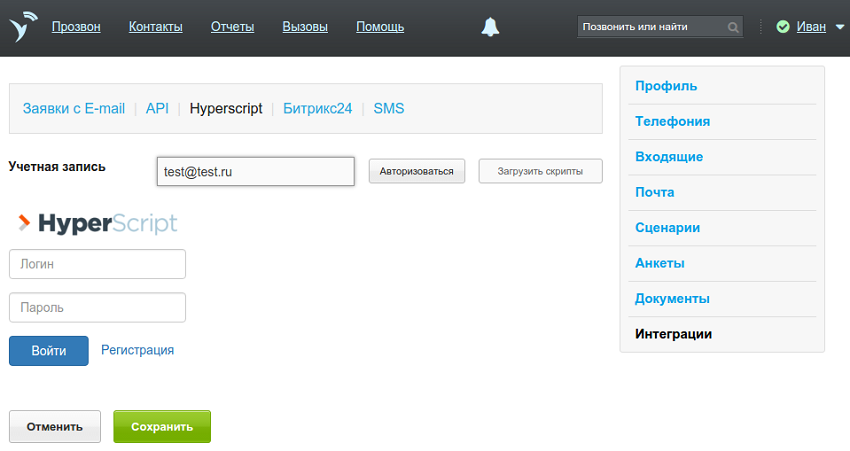
Task: Click the Пароль password field
Action: (x=97, y=307)
